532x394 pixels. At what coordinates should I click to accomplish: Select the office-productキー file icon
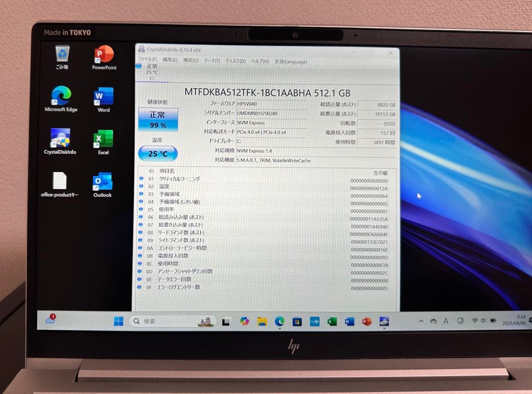coord(60,185)
